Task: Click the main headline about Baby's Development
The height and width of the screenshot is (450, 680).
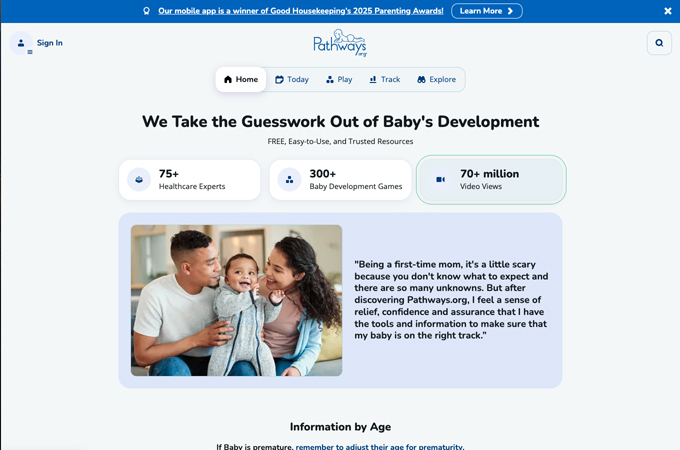Action: pos(340,121)
